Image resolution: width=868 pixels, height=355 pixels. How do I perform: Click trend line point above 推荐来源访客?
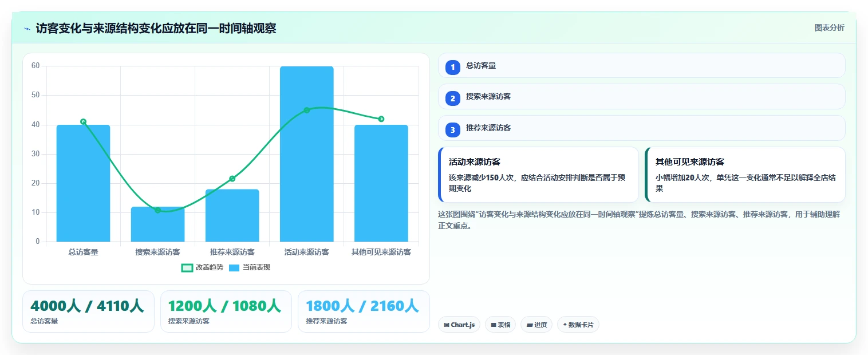click(x=232, y=179)
